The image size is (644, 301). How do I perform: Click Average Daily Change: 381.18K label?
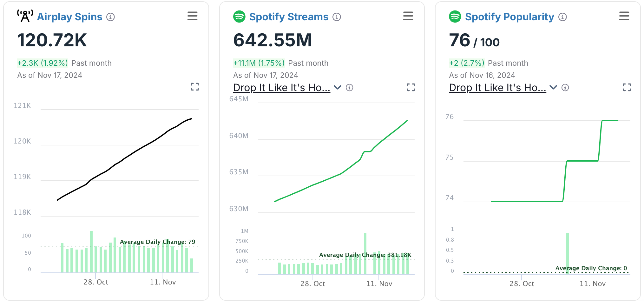click(365, 255)
